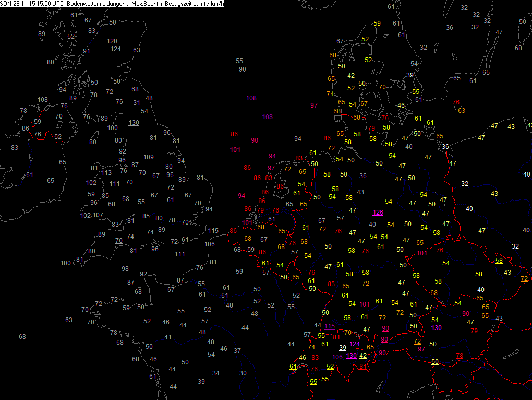Select the underlined white 130 reading

pyautogui.click(x=134, y=123)
